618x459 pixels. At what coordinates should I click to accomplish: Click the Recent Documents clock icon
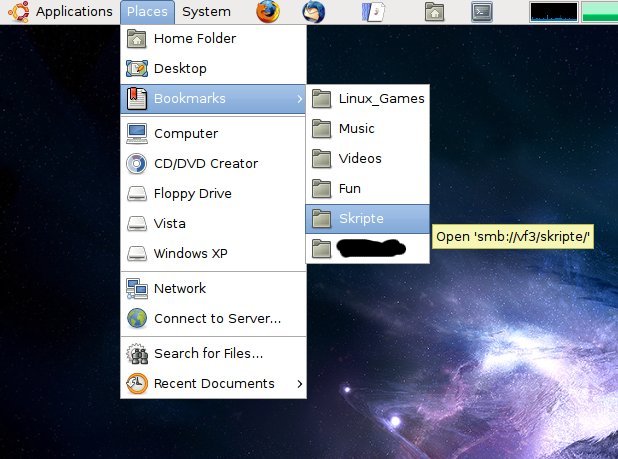(x=137, y=383)
